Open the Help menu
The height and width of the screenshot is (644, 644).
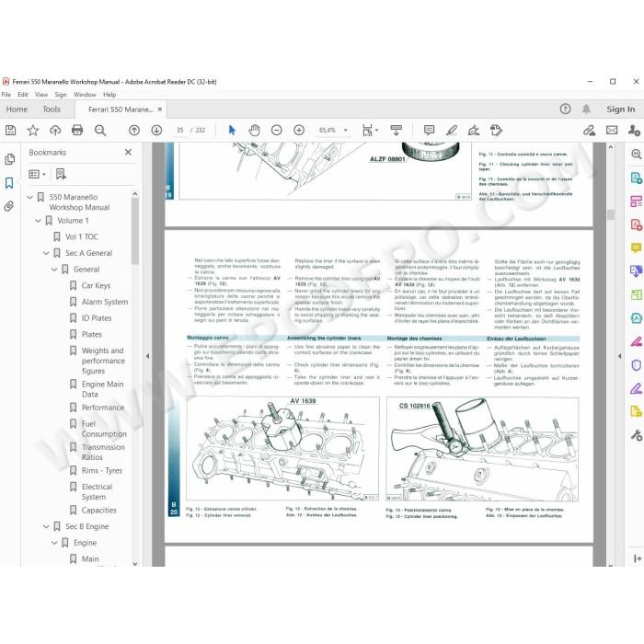click(x=109, y=95)
